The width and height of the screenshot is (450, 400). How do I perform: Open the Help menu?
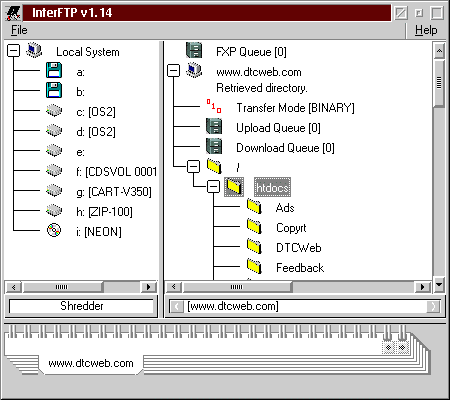(426, 30)
